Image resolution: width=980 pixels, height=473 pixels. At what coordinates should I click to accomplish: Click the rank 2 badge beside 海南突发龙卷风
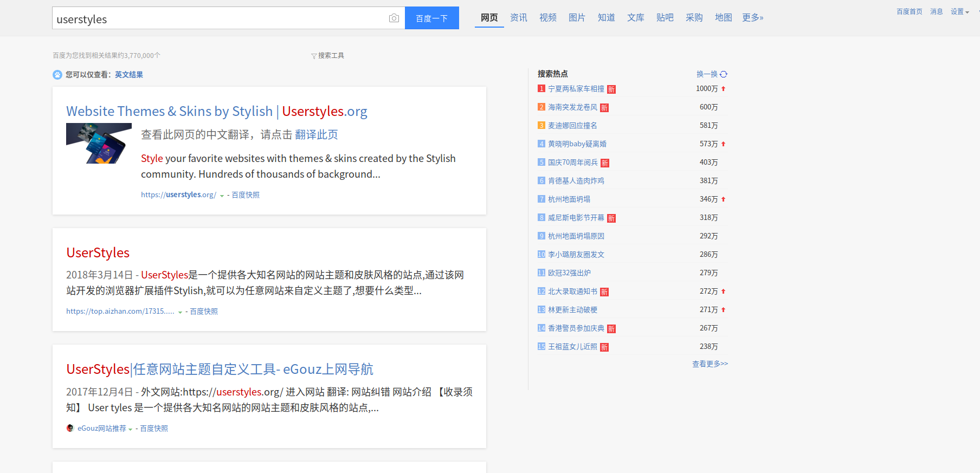[x=541, y=107]
